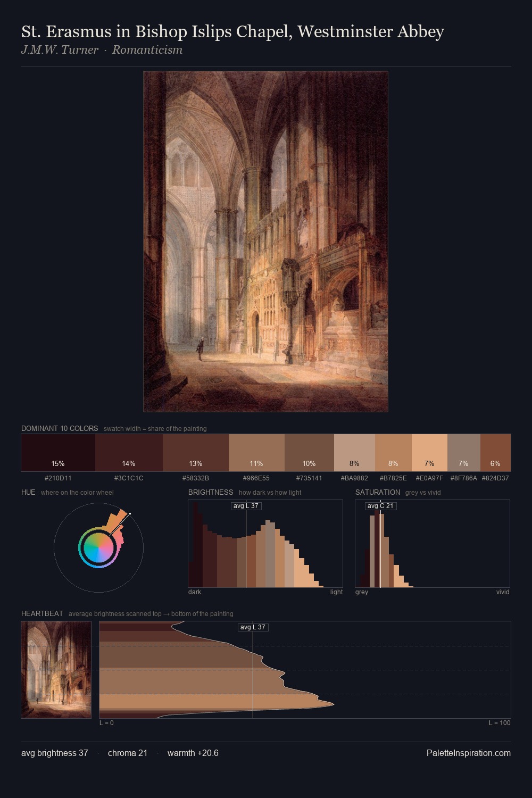Click the 'dark' axis label under Brightness
The image size is (532, 798).
tap(195, 592)
